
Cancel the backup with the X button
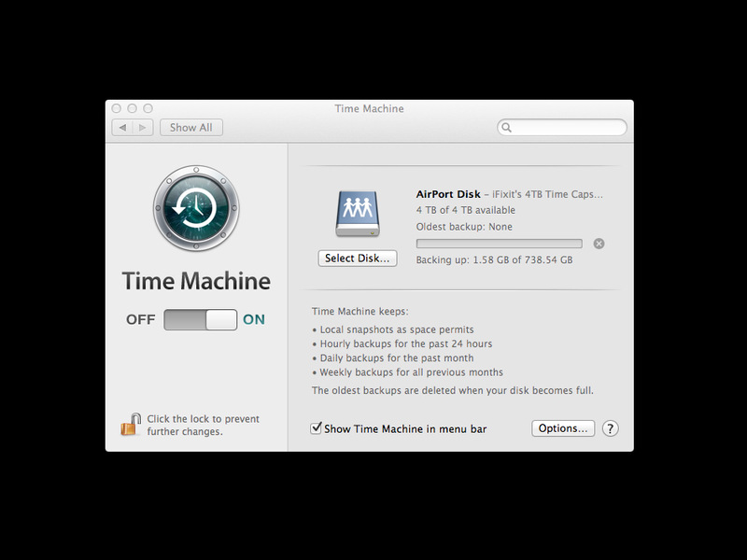click(599, 244)
